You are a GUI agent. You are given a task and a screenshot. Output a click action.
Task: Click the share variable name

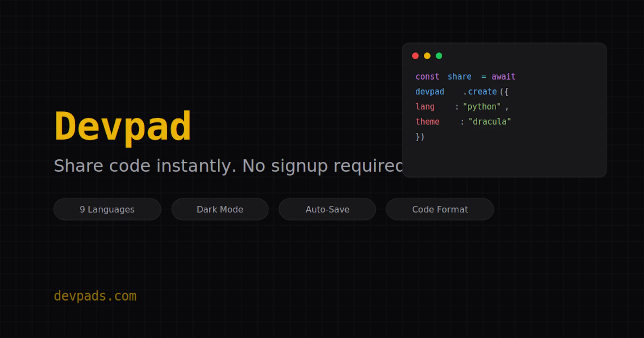pyautogui.click(x=460, y=76)
